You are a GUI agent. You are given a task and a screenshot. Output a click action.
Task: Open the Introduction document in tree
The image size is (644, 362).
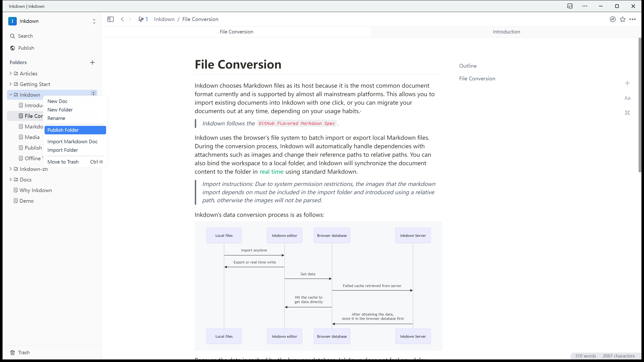[31, 105]
